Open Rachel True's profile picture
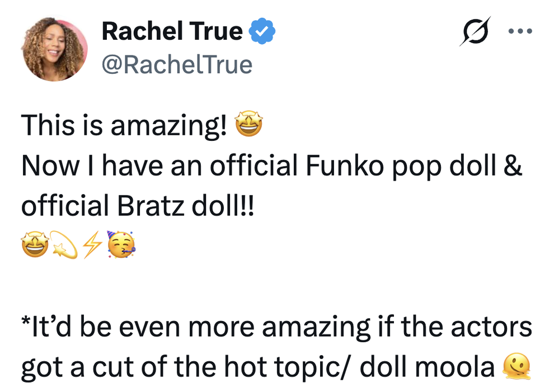Viewport: 554px width, 392px height. tap(55, 49)
